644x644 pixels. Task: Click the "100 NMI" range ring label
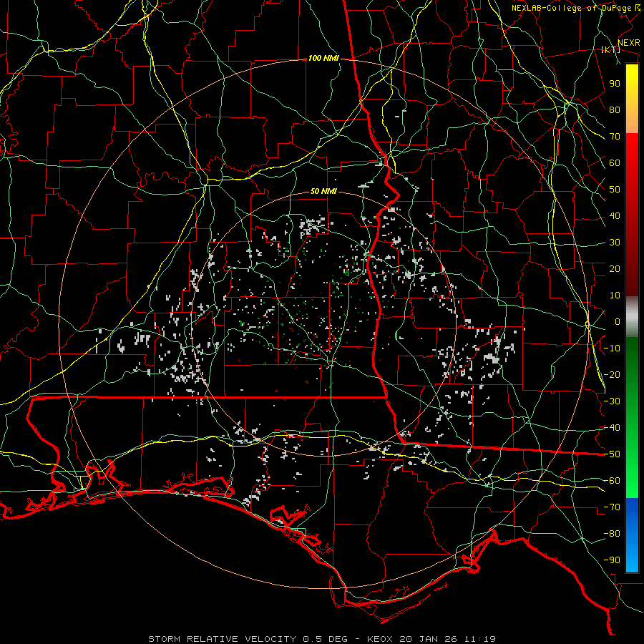tap(323, 59)
